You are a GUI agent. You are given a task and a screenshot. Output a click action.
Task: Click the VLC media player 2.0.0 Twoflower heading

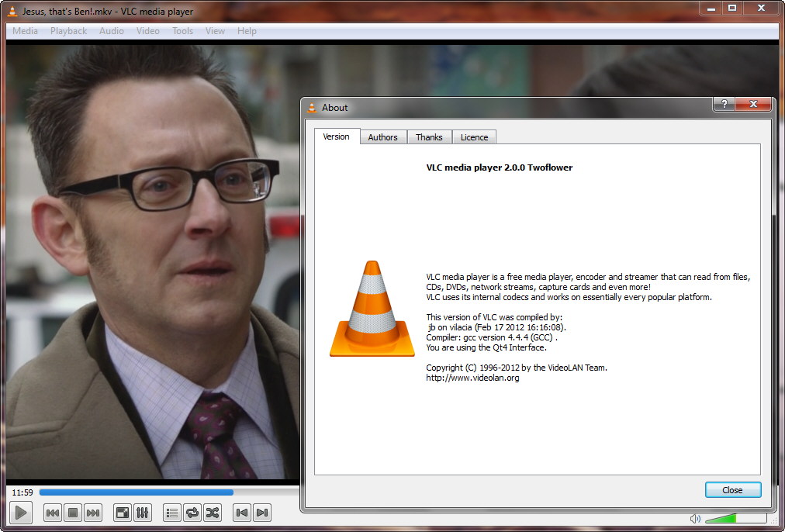click(499, 168)
